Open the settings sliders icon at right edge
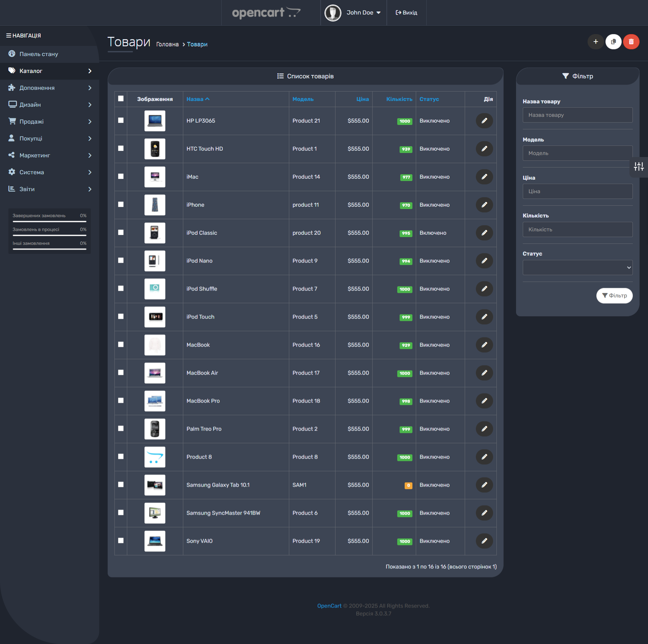 [x=639, y=166]
